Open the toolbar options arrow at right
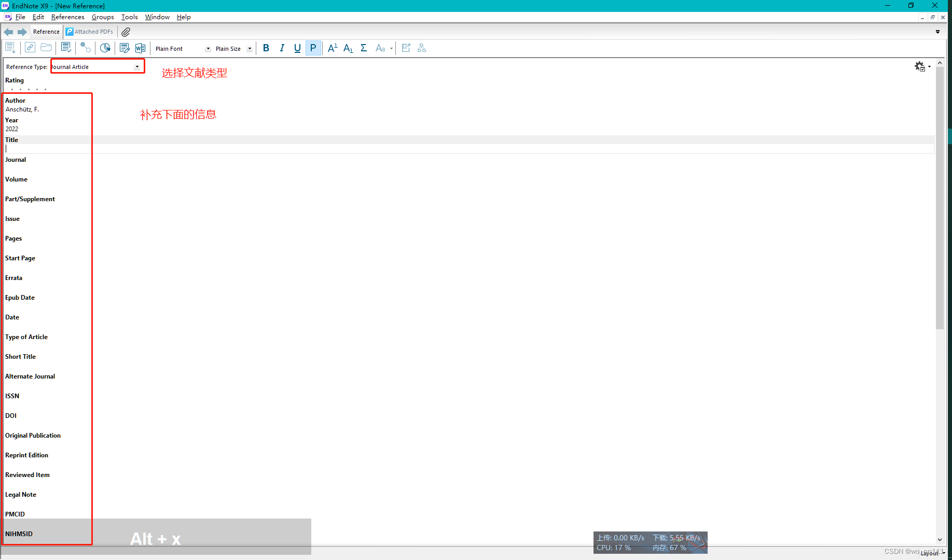This screenshot has width=952, height=560. pos(937,32)
